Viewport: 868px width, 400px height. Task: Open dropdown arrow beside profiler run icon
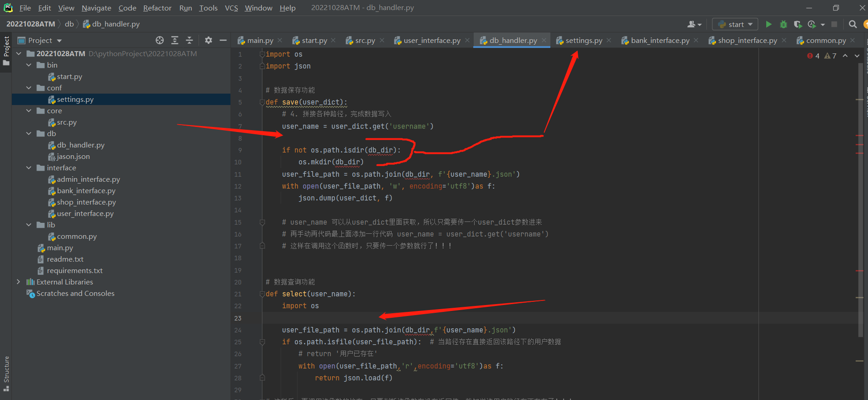point(823,25)
